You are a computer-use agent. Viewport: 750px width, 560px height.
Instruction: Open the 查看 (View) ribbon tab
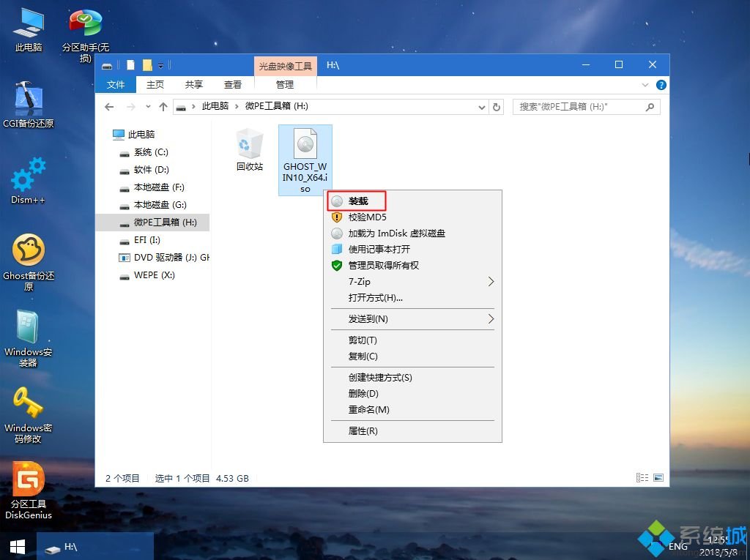click(x=233, y=85)
